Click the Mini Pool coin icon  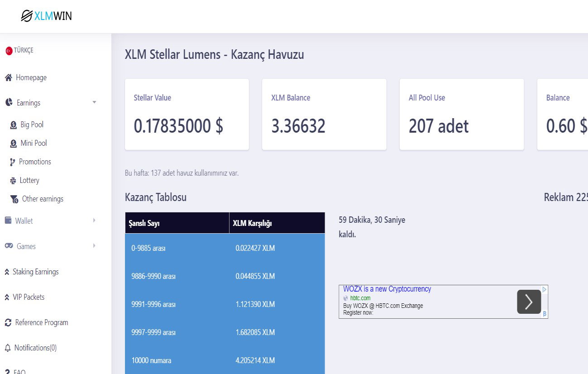point(14,144)
